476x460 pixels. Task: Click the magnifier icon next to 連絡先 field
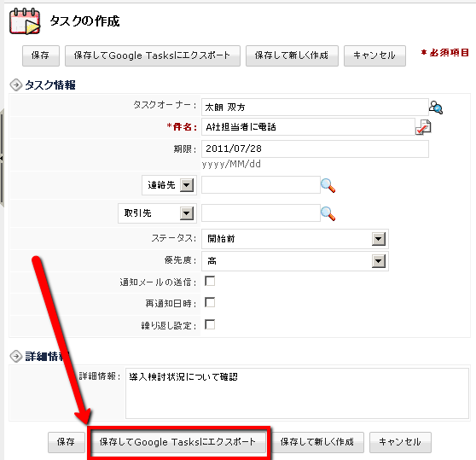(328, 185)
